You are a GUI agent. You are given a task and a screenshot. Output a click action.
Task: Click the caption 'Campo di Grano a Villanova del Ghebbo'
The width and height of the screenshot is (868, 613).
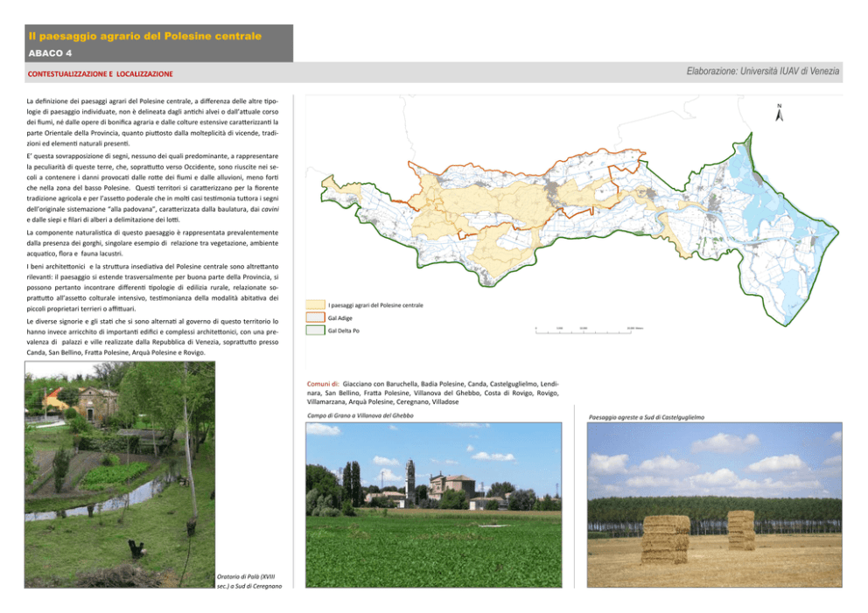tap(360, 415)
